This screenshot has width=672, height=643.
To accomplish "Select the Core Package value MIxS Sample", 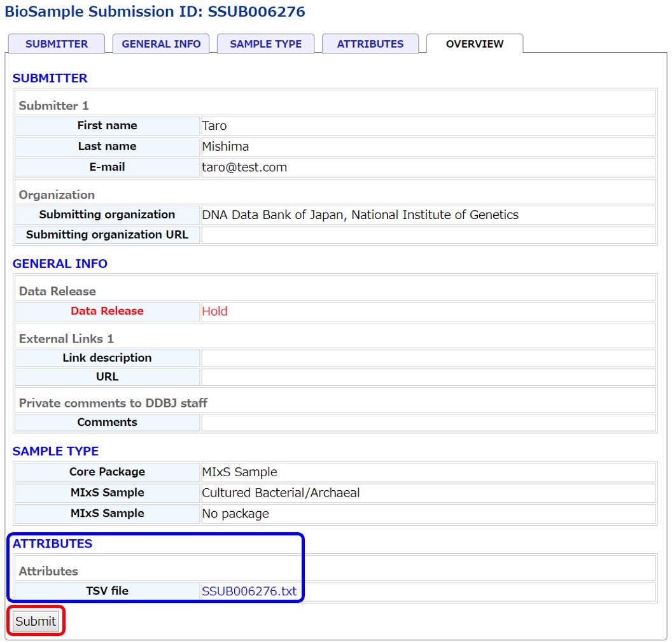I will [239, 472].
